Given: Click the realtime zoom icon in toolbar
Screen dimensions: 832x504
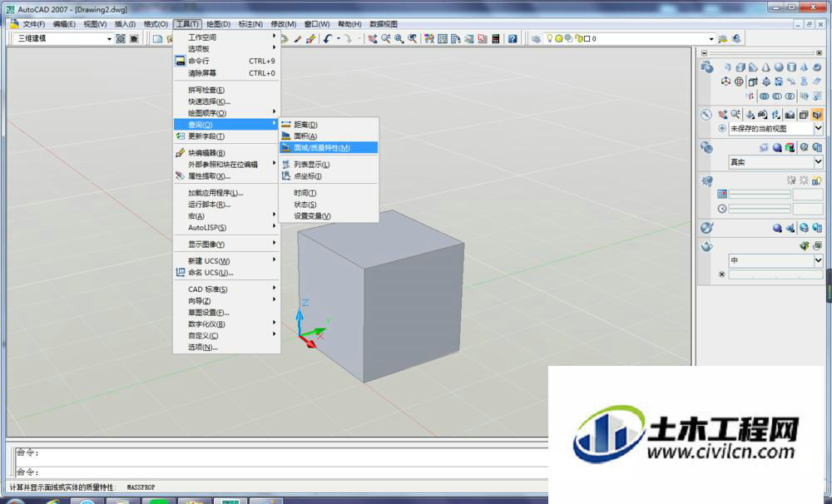Looking at the screenshot, I should 386,38.
